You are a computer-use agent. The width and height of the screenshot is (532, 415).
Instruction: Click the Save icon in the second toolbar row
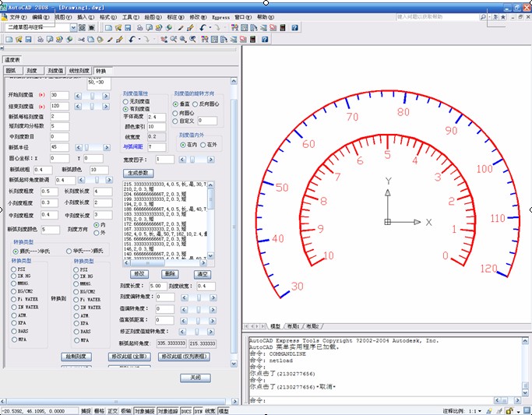[27, 39]
